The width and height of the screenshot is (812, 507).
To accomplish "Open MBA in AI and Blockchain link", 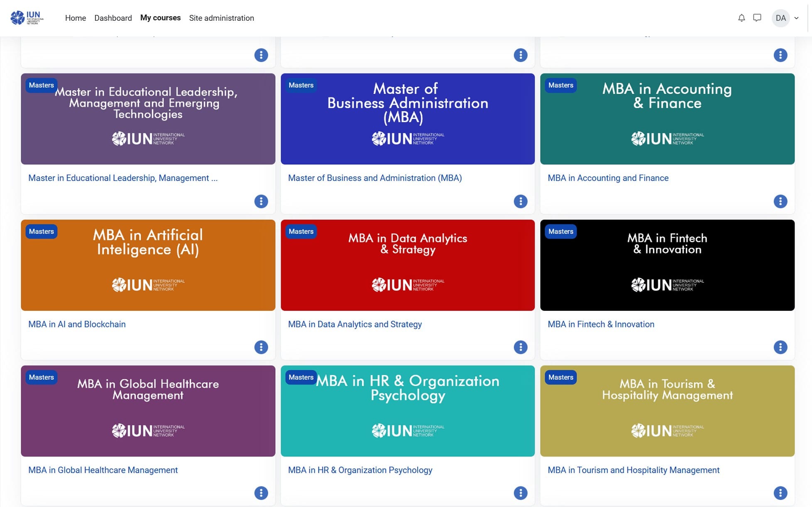I will (77, 324).
